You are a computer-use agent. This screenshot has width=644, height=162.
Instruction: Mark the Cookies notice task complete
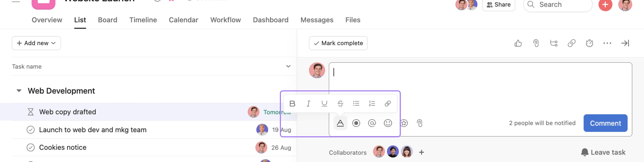pyautogui.click(x=30, y=147)
